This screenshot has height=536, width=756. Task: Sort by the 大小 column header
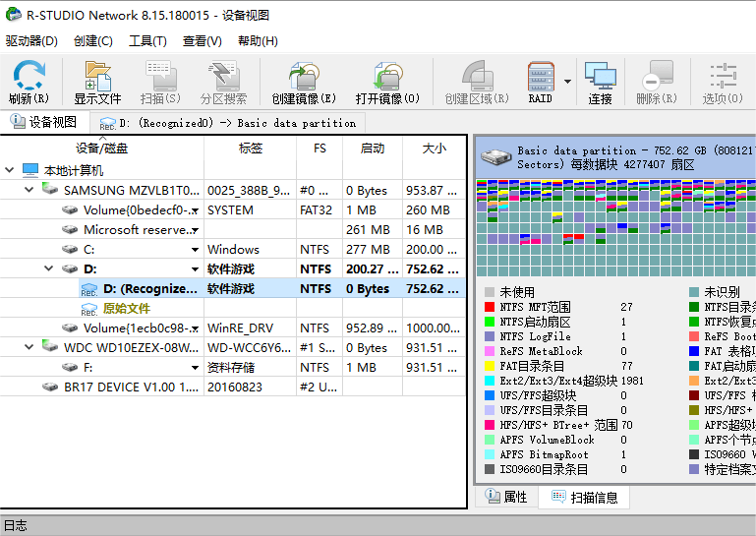tap(434, 149)
